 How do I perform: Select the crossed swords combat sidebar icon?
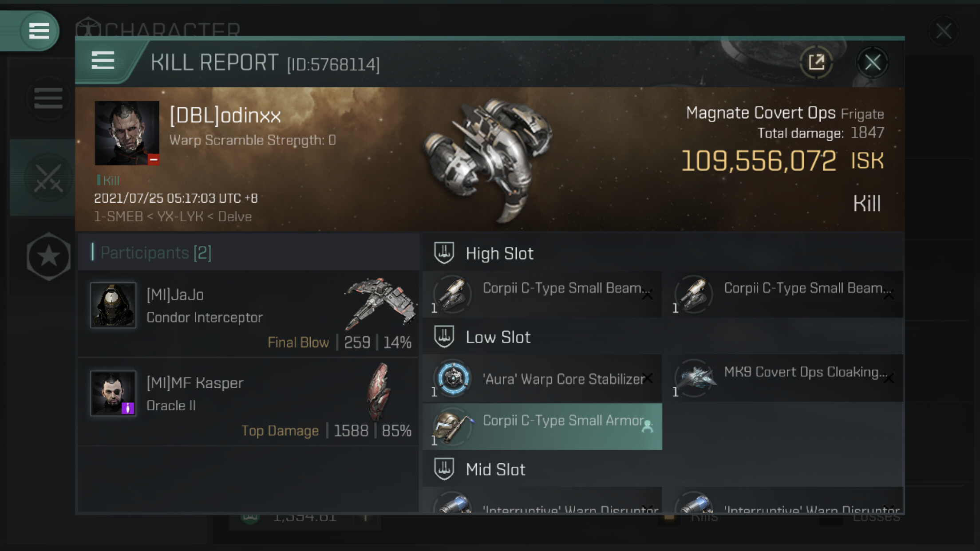[48, 178]
